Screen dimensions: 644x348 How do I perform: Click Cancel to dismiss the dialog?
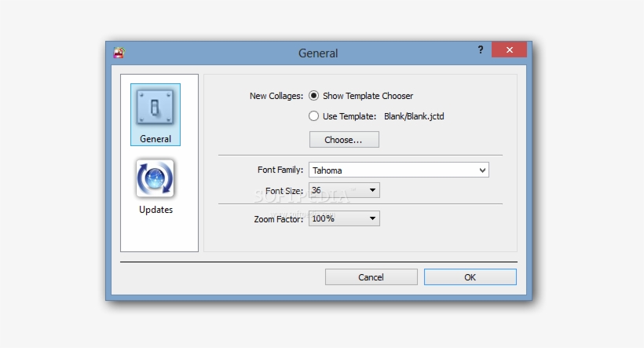click(371, 277)
